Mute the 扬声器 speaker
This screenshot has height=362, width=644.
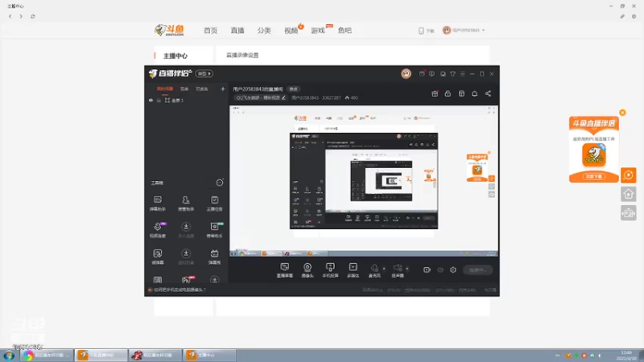coord(398,270)
